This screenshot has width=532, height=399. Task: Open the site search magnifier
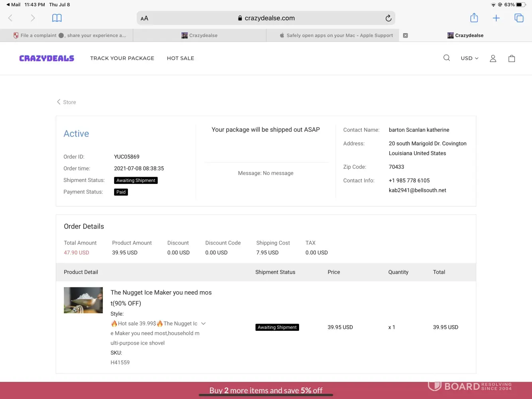click(447, 58)
